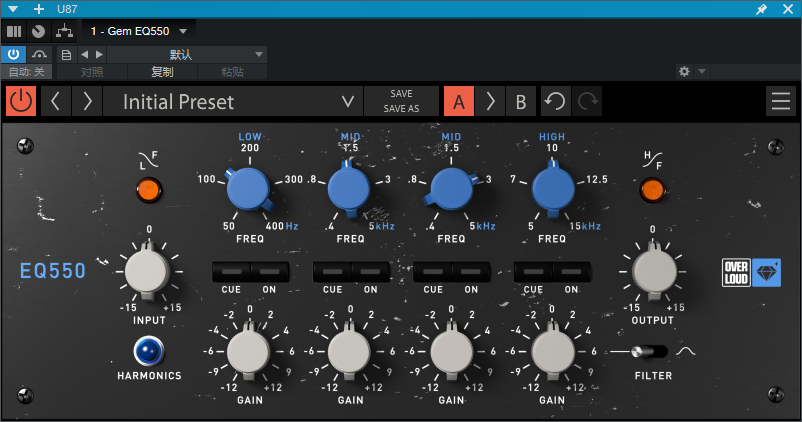Click the first MID band GAIN knob
This screenshot has width=802, height=422.
tap(349, 352)
